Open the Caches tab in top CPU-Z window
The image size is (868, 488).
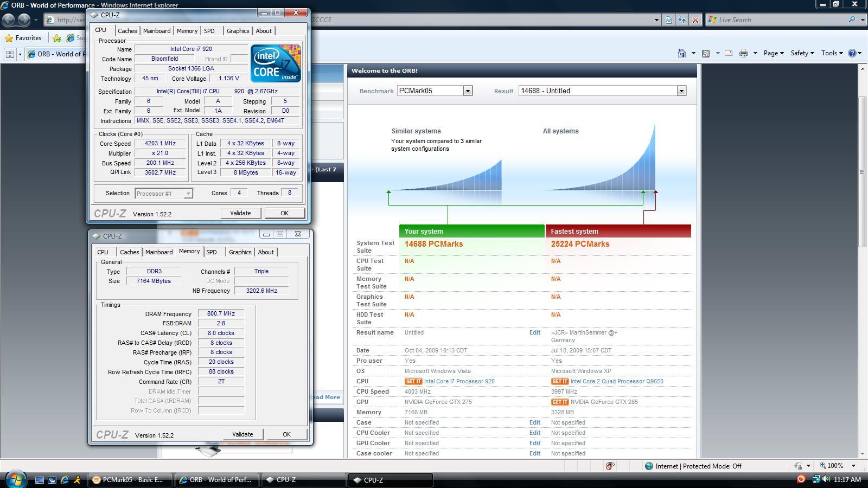(x=127, y=31)
